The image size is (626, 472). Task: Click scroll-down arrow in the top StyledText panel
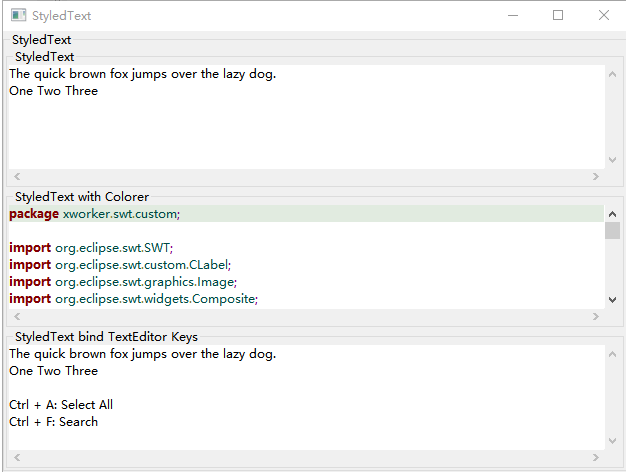click(x=612, y=159)
